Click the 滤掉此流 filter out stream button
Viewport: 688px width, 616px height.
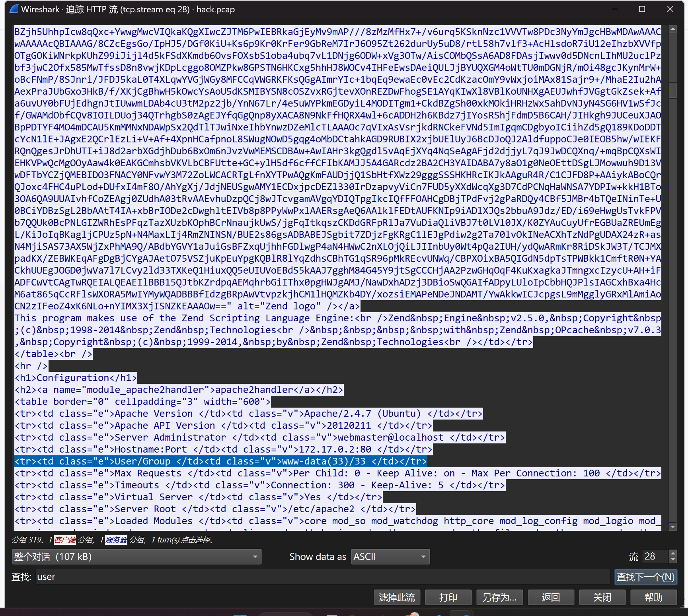click(x=397, y=597)
